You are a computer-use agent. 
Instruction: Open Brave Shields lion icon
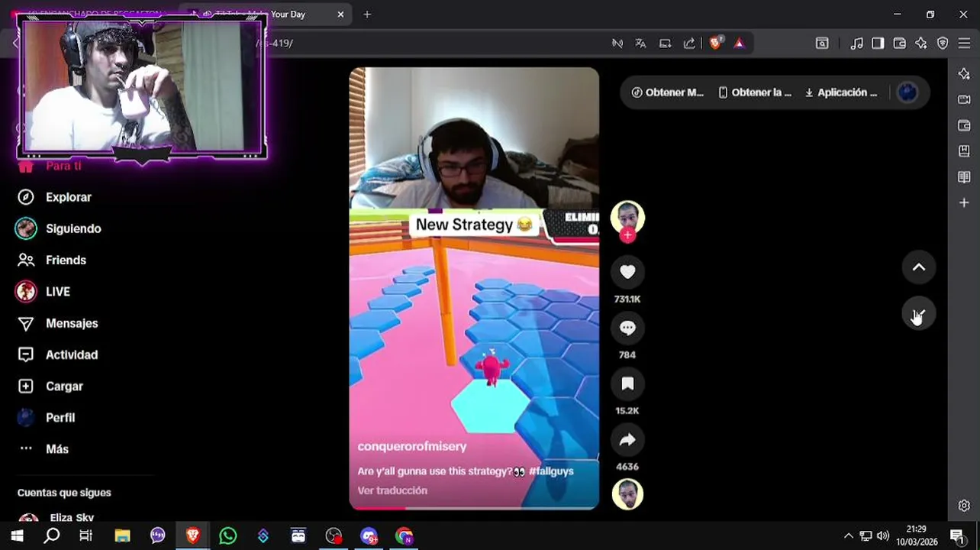coord(715,43)
